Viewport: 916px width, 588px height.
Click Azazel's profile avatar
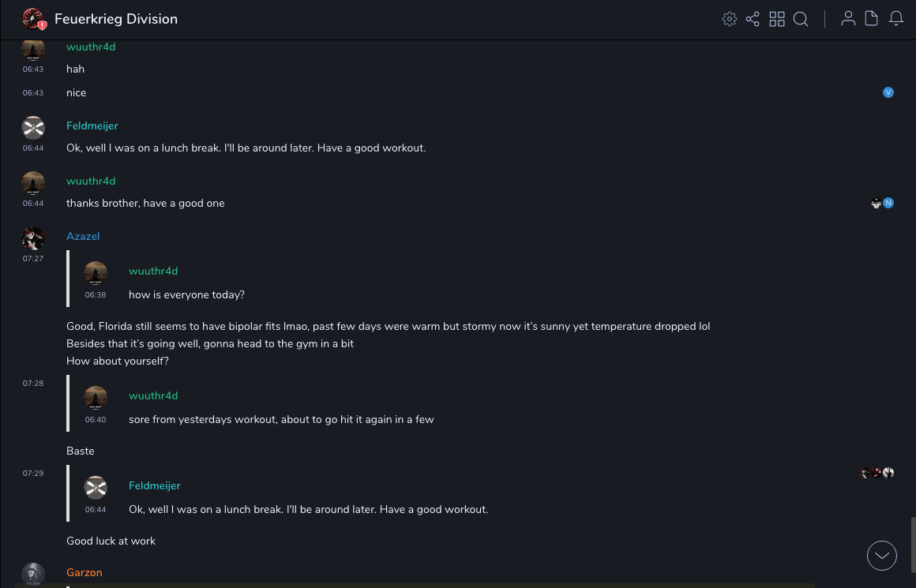(x=33, y=238)
